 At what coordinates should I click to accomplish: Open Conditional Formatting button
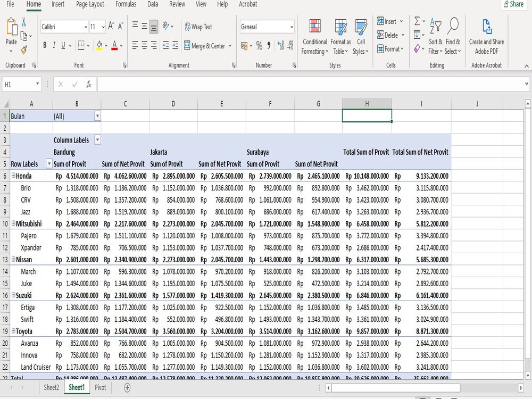[x=315, y=37]
